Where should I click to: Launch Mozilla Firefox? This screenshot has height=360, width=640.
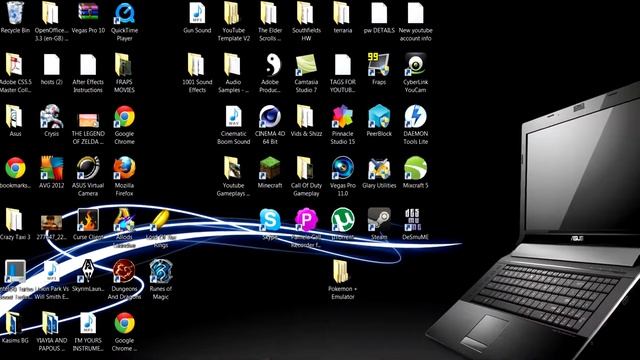(124, 168)
